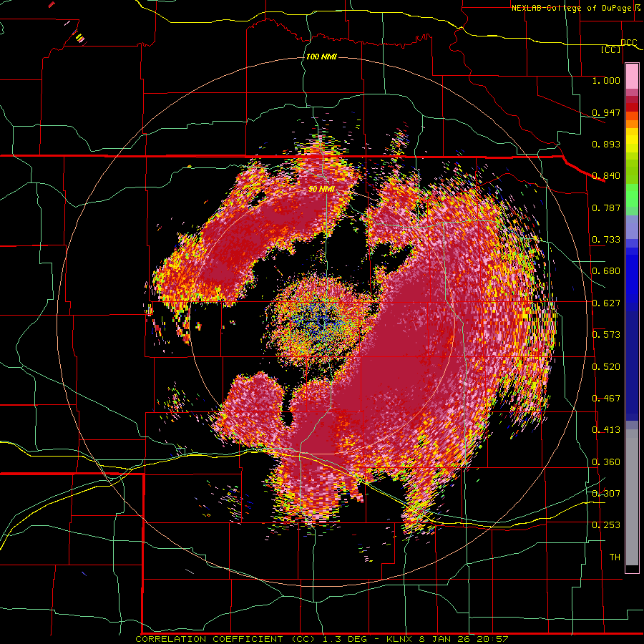Click the 0.840 color scale label
The image size is (644, 644).
point(606,176)
